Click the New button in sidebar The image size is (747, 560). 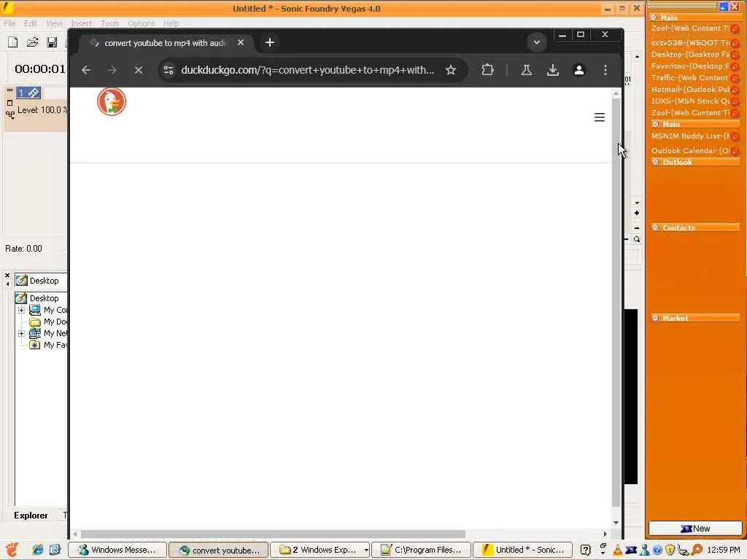[x=695, y=528]
